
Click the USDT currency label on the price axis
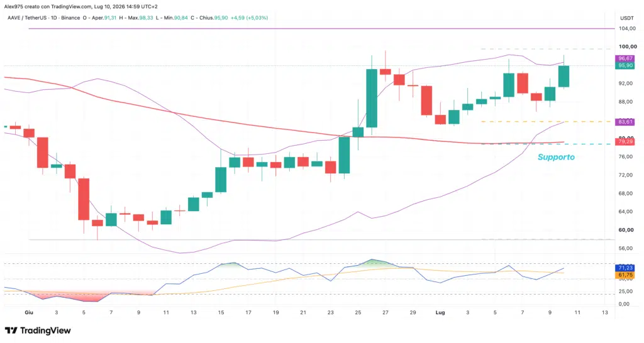(x=627, y=18)
